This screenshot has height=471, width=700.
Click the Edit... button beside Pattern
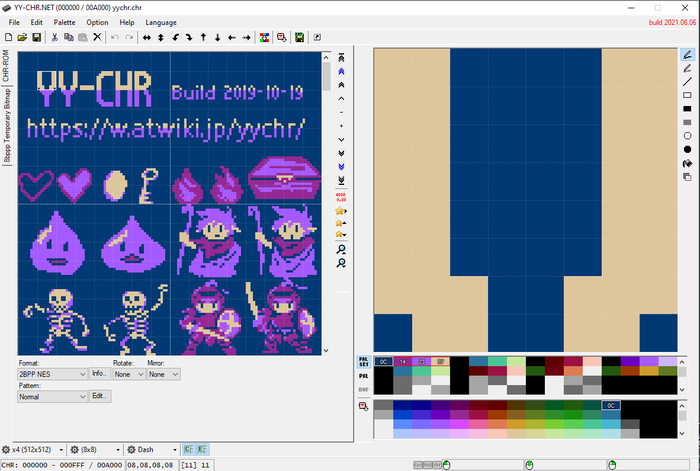click(x=100, y=397)
